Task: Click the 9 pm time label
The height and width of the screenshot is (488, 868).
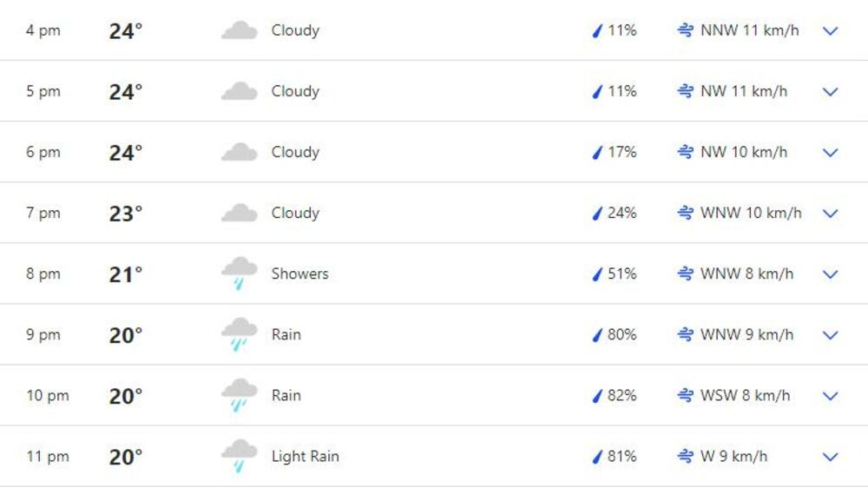Action: tap(43, 335)
